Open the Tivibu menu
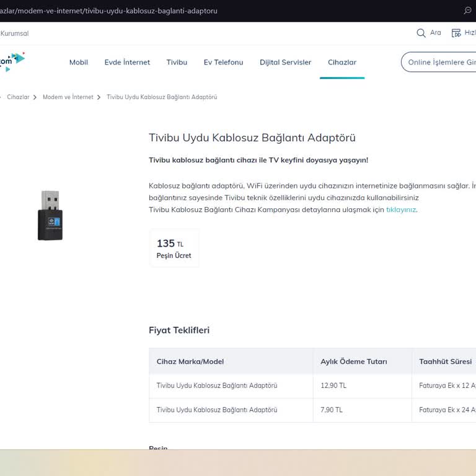 (x=177, y=62)
